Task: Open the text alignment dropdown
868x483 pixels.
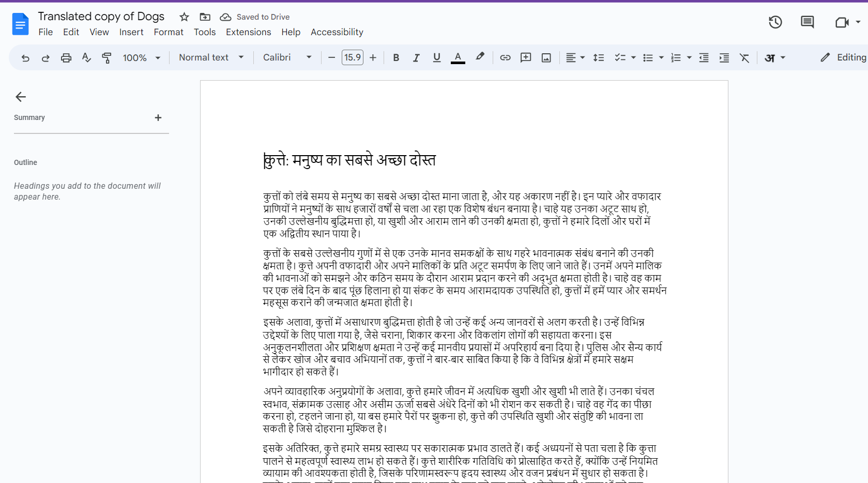Action: click(575, 57)
